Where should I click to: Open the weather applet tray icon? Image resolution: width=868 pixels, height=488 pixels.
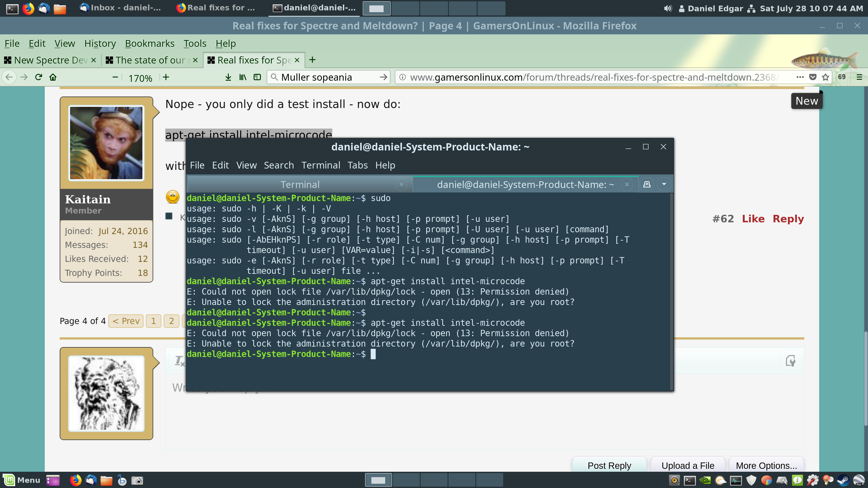click(x=720, y=480)
